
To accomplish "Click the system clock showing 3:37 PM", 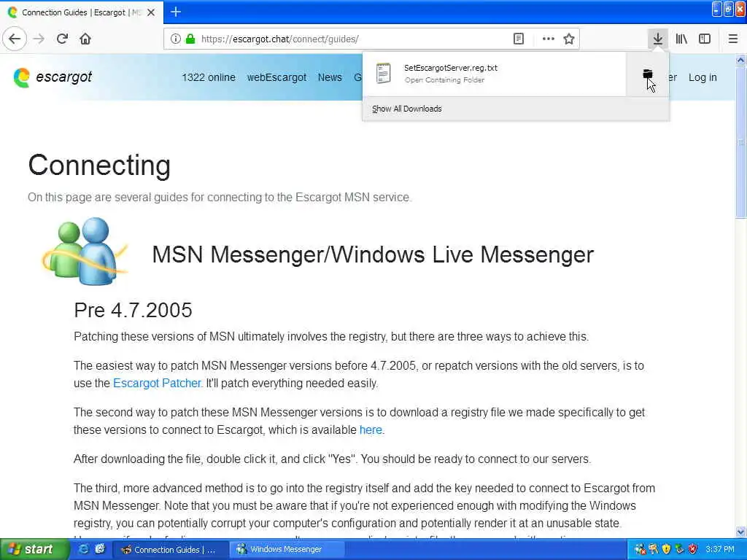I will (x=720, y=549).
